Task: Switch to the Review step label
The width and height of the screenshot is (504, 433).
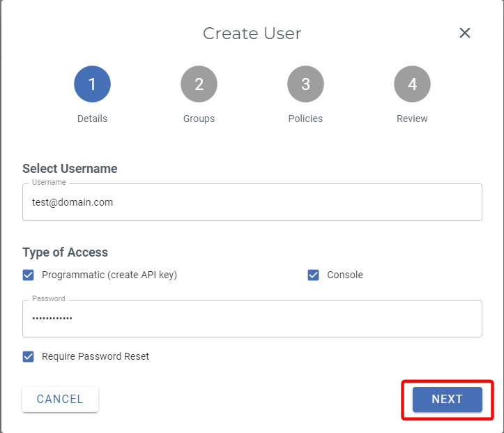Action: [412, 119]
